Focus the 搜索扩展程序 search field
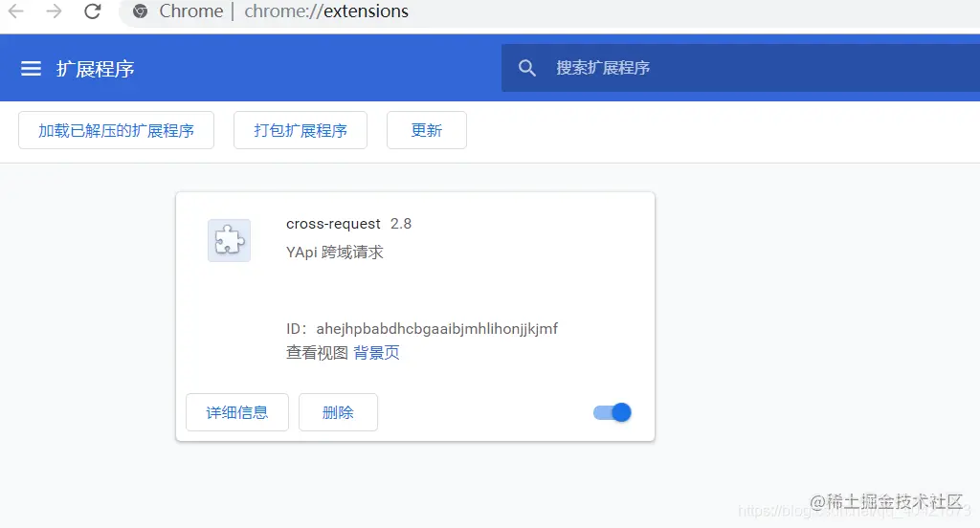 (x=741, y=68)
